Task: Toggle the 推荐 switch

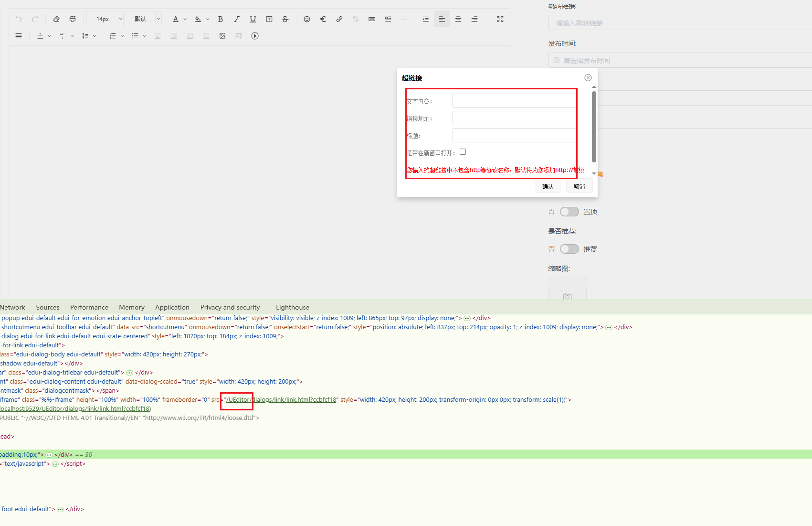Action: (x=569, y=249)
